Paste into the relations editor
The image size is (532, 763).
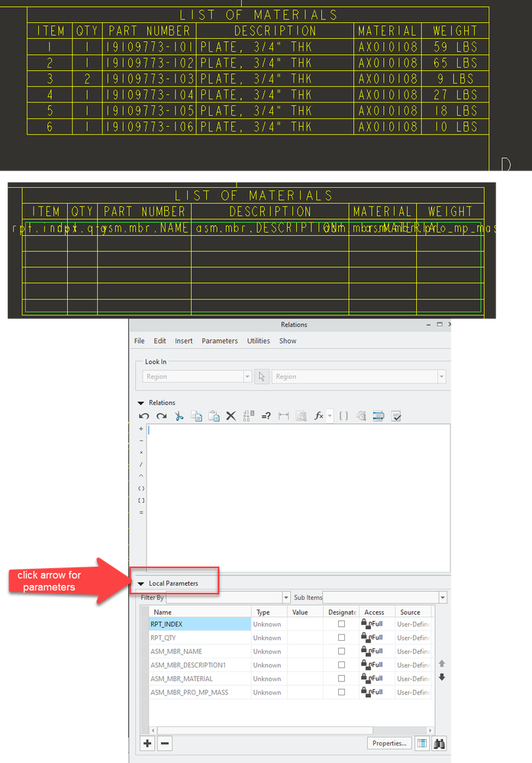(214, 416)
